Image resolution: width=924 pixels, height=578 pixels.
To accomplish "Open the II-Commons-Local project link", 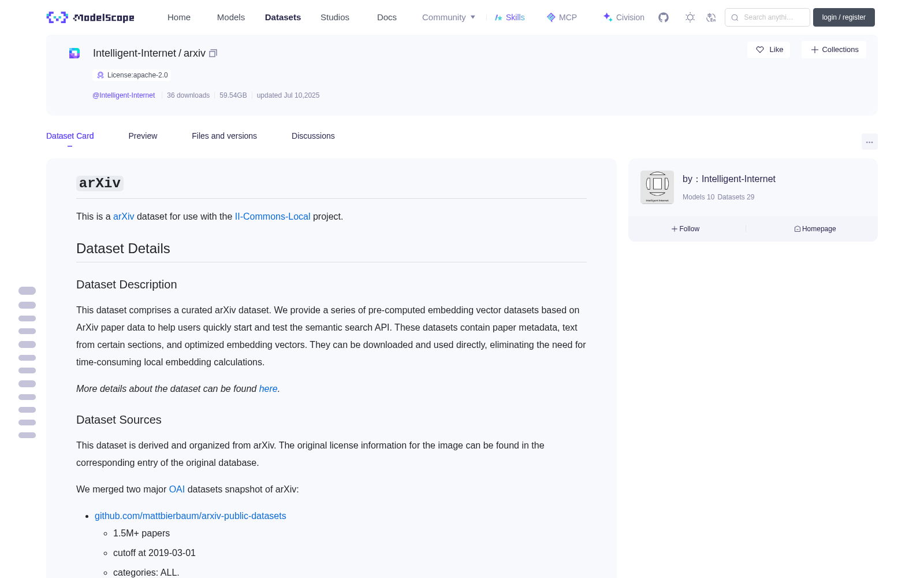I will (x=273, y=216).
